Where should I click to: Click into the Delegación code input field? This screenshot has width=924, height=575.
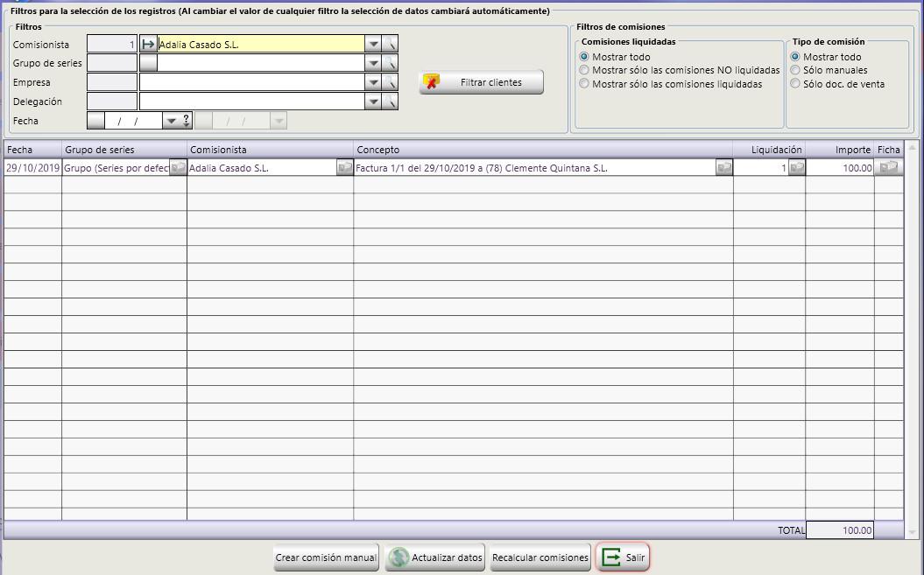click(x=112, y=102)
